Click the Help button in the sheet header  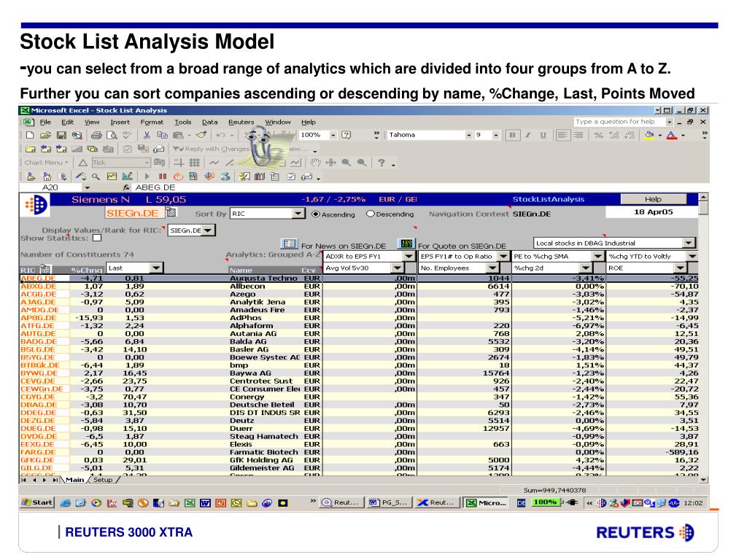(653, 199)
